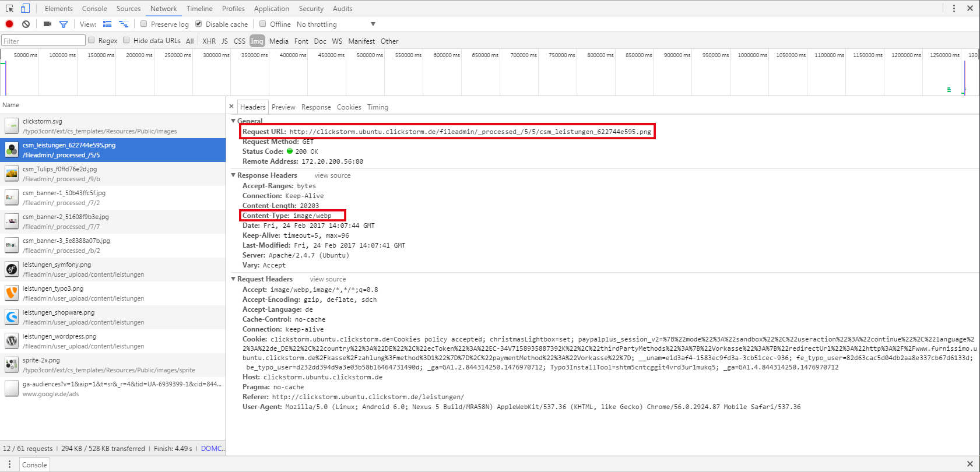
Task: Click view source next to Response Headers
Action: (332, 175)
